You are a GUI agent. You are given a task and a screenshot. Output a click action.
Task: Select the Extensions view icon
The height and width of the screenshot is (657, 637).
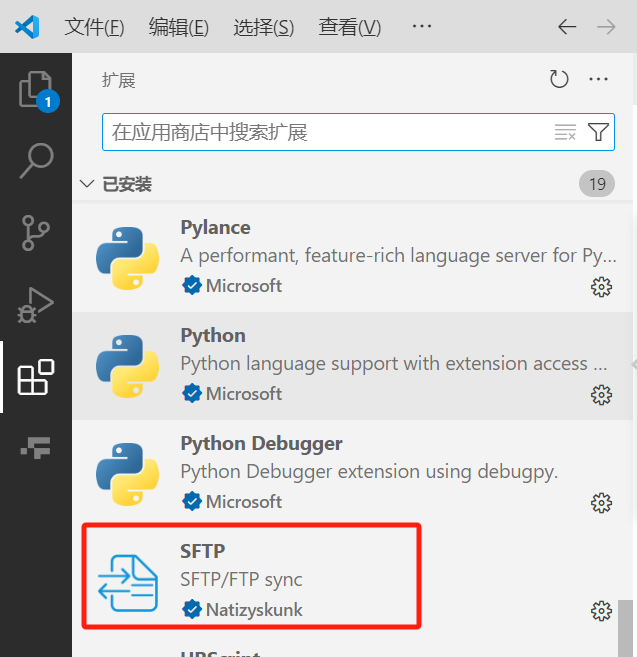36,377
